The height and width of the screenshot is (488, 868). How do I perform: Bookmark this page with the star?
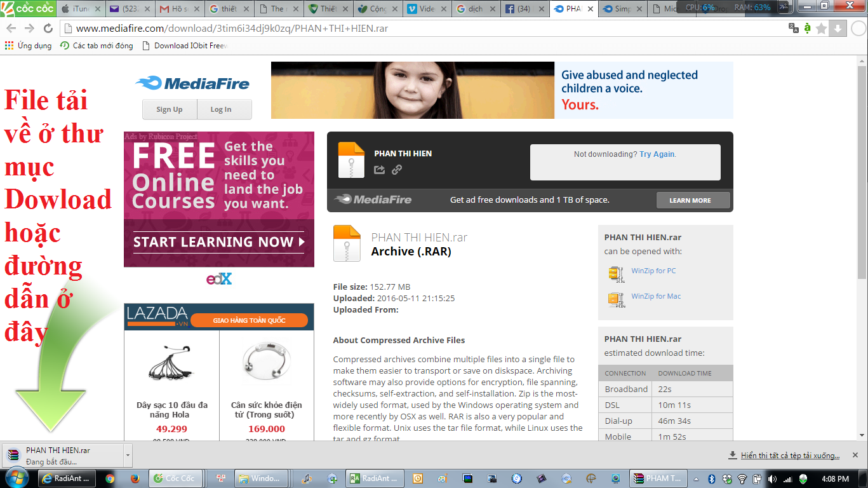coord(822,28)
